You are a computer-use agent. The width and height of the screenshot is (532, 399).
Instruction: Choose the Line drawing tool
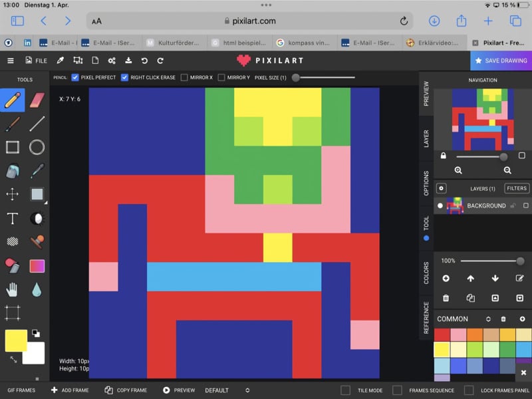pos(37,123)
